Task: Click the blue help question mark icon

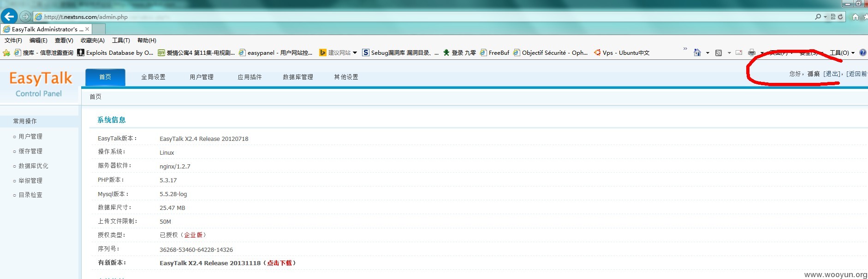Action: point(863,52)
